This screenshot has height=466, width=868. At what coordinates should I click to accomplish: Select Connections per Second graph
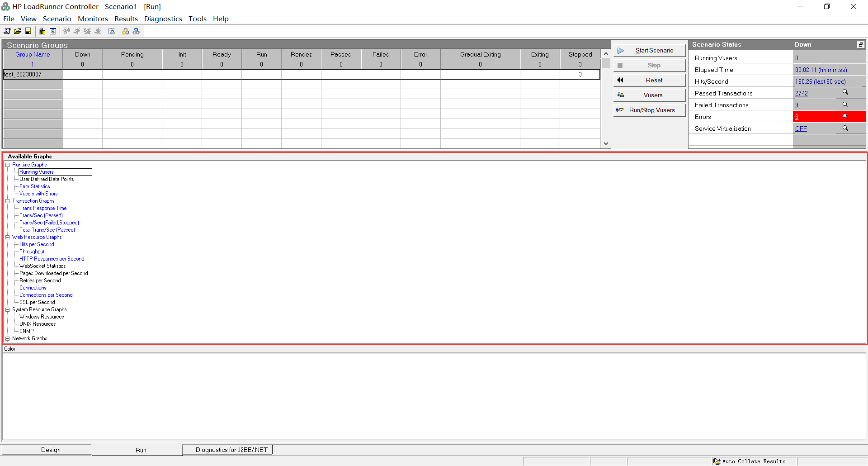click(46, 295)
